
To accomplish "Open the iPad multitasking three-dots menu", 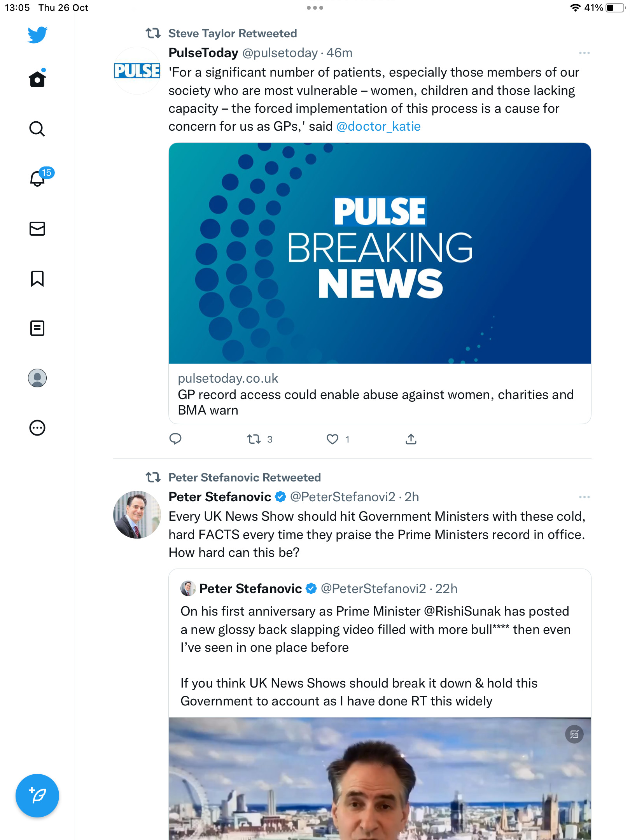I will (315, 8).
